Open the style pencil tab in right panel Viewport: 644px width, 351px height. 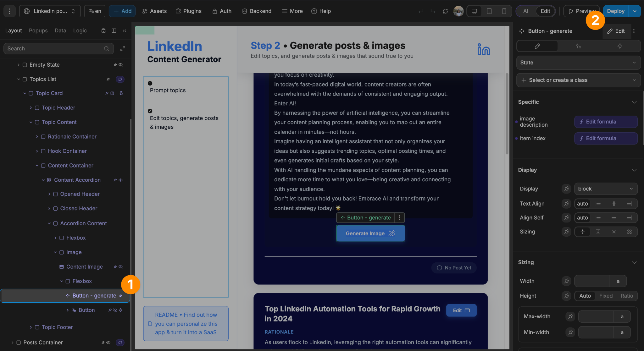click(x=537, y=46)
